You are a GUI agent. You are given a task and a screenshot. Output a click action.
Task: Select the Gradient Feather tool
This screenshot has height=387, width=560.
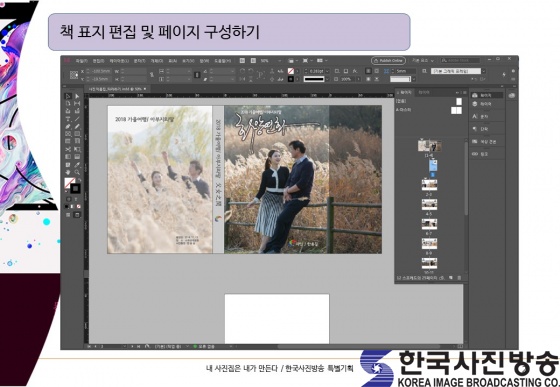pos(77,156)
